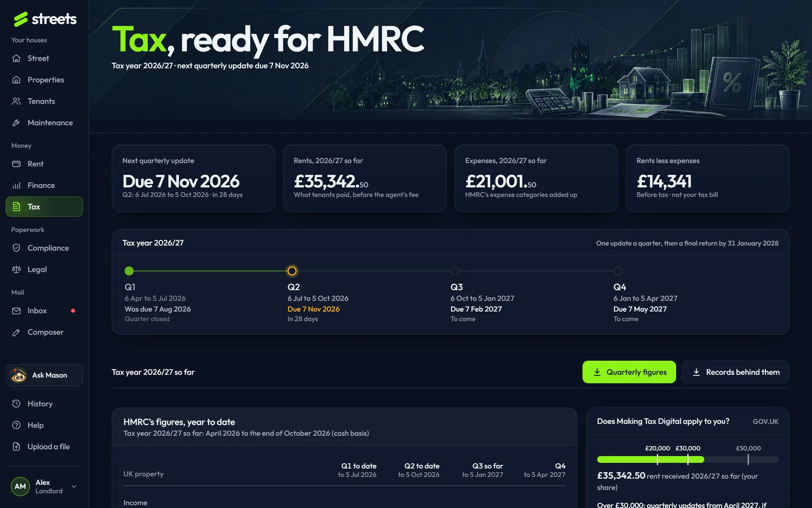The height and width of the screenshot is (508, 812).
Task: Select the Upload a file icon
Action: click(16, 447)
